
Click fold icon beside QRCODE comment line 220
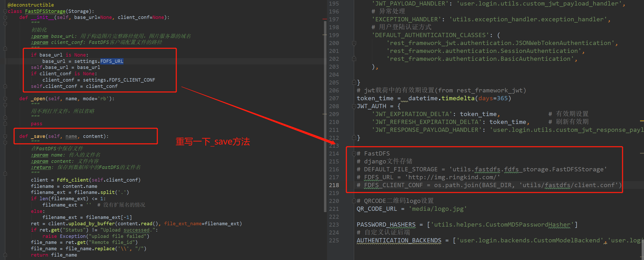point(354,201)
